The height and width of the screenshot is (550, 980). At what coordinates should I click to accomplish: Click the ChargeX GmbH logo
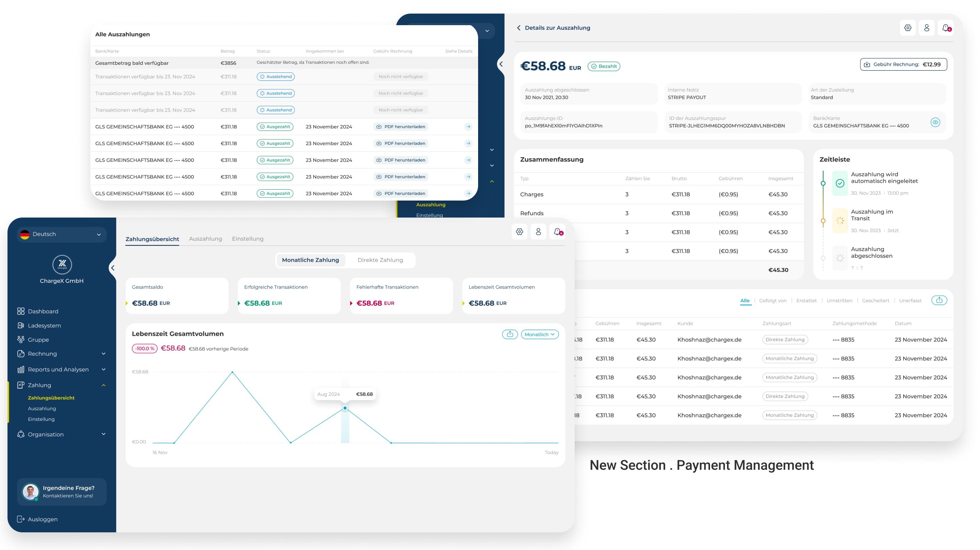pyautogui.click(x=62, y=264)
